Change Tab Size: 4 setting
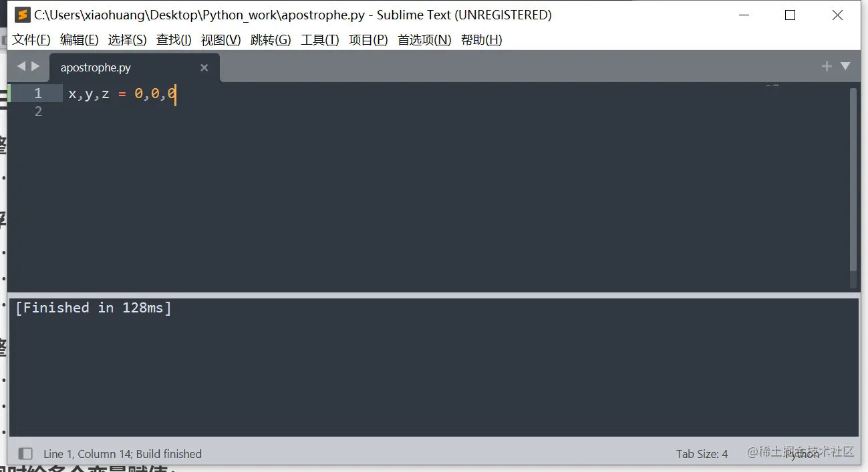This screenshot has height=472, width=868. tap(702, 454)
